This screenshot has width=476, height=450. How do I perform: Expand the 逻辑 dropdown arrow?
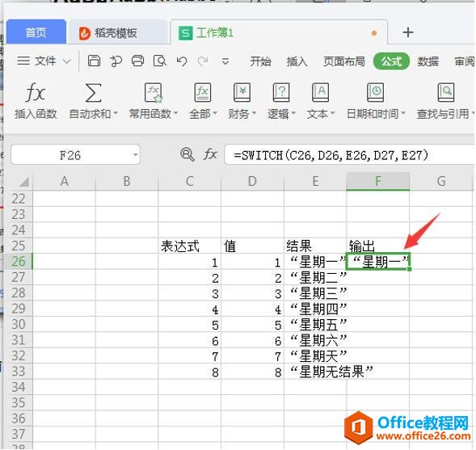point(293,113)
